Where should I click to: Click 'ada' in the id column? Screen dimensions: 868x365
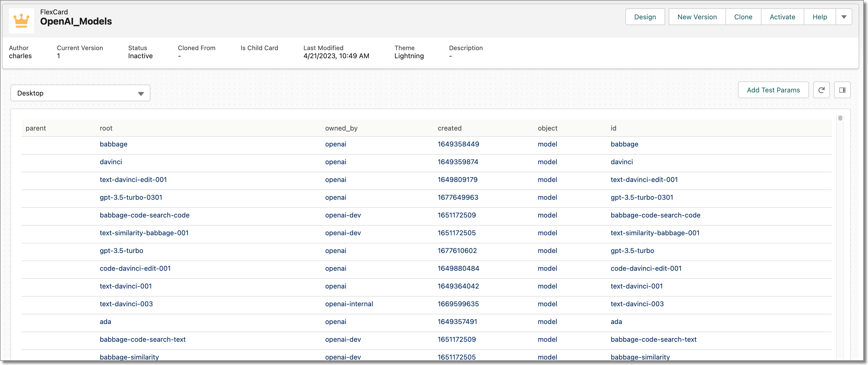click(x=616, y=321)
